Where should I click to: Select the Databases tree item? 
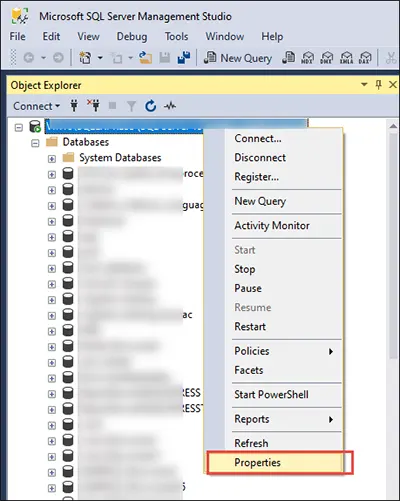point(86,142)
